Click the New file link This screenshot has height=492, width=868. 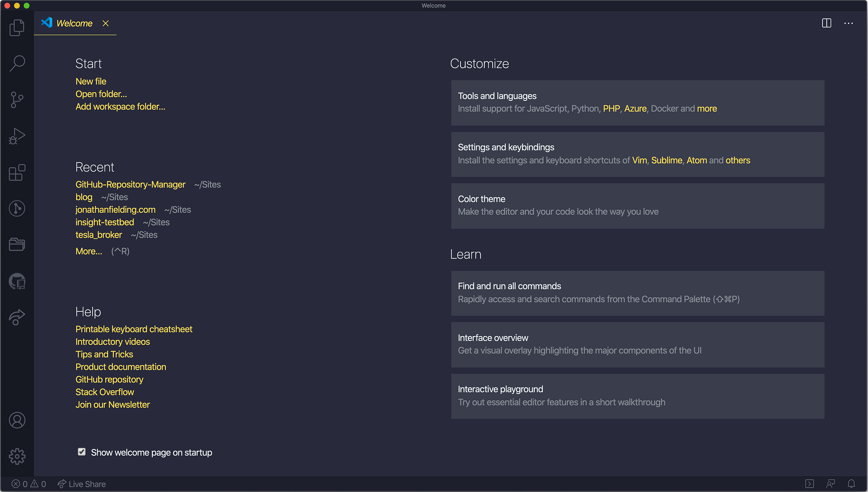pyautogui.click(x=91, y=82)
